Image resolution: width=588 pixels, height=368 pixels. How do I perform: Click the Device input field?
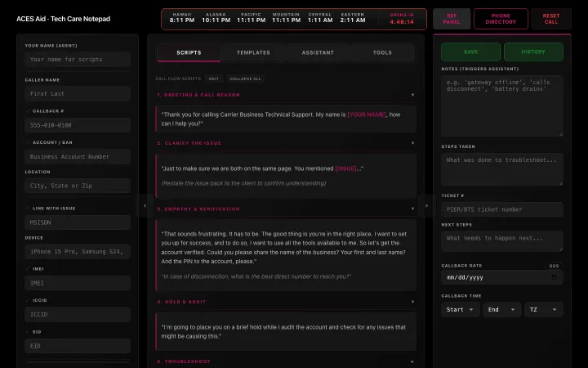point(78,252)
